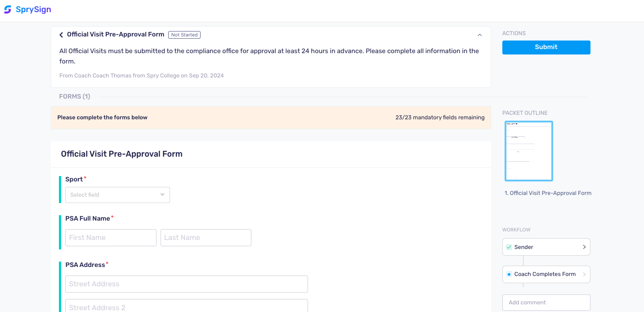Click the SprySign logo icon

pos(8,9)
